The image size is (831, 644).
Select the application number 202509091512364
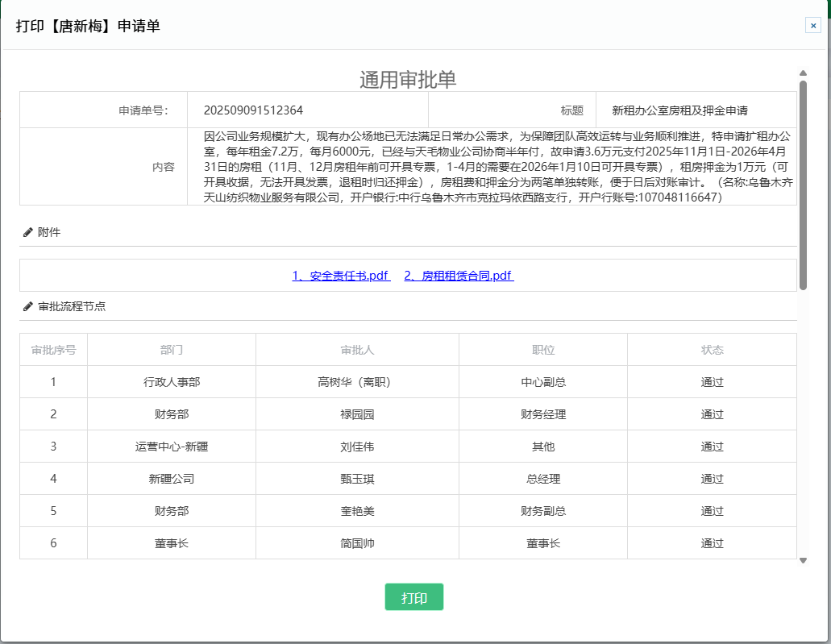(x=253, y=110)
